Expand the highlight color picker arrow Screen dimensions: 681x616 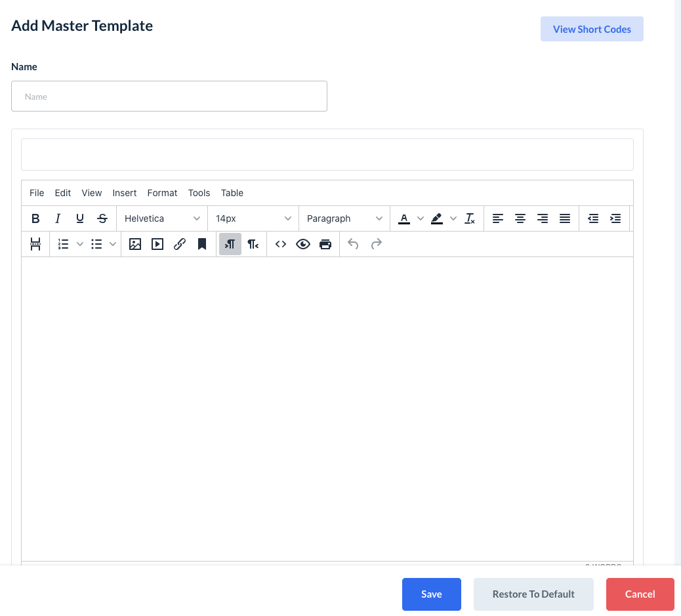(x=453, y=218)
